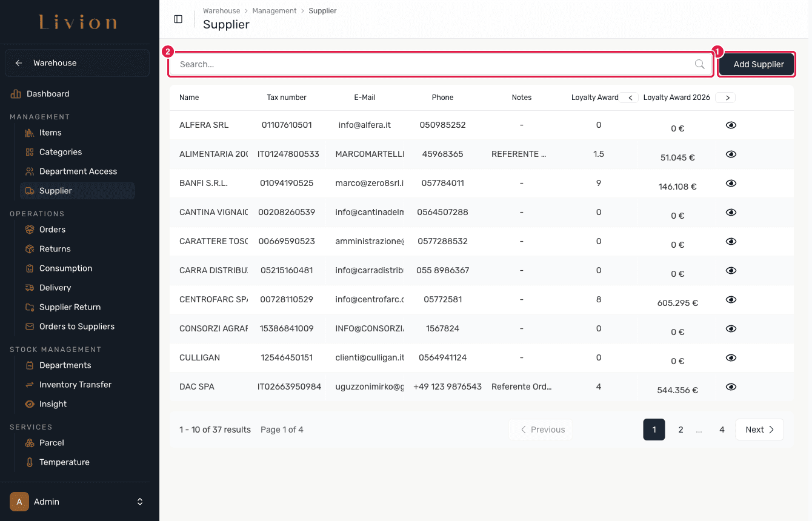View details of ALFERA SRL via eye icon
The image size is (812, 521).
point(731,125)
